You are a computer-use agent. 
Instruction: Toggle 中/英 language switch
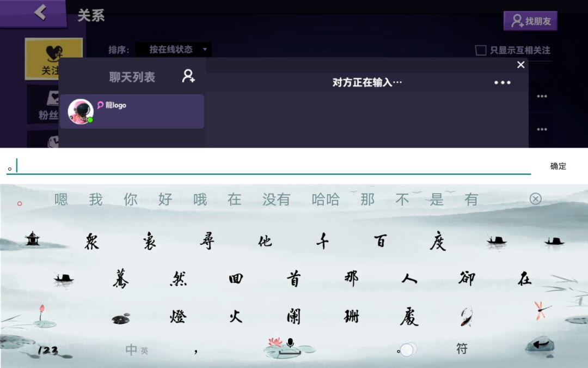click(137, 350)
